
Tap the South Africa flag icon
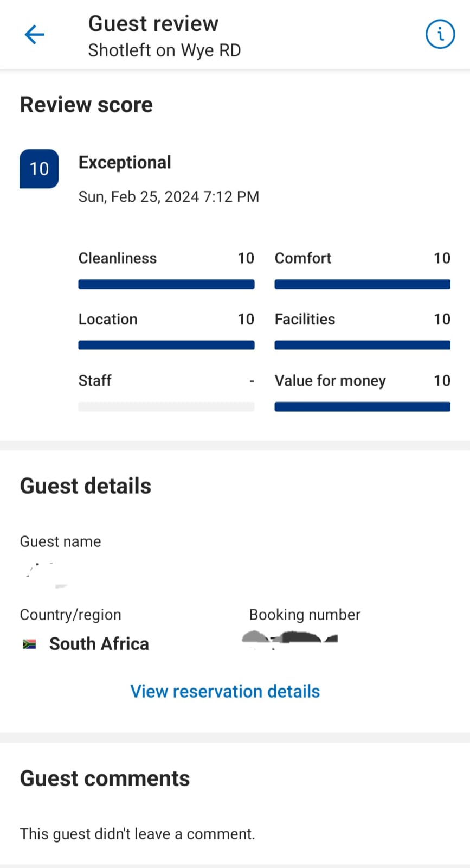pos(29,644)
